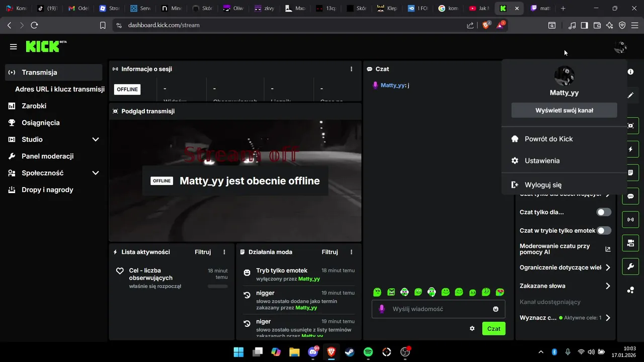Open options menu of Informacje o sesji
Viewport: 644px width, 362px height.
tap(351, 69)
